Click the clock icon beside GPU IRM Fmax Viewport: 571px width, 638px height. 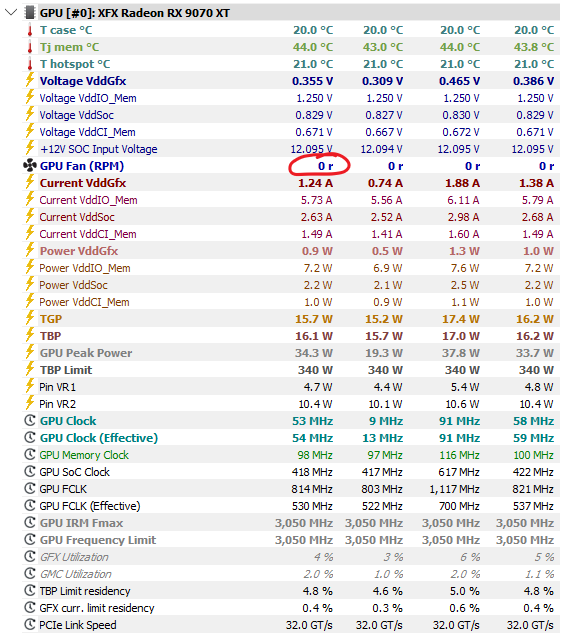(x=30, y=523)
